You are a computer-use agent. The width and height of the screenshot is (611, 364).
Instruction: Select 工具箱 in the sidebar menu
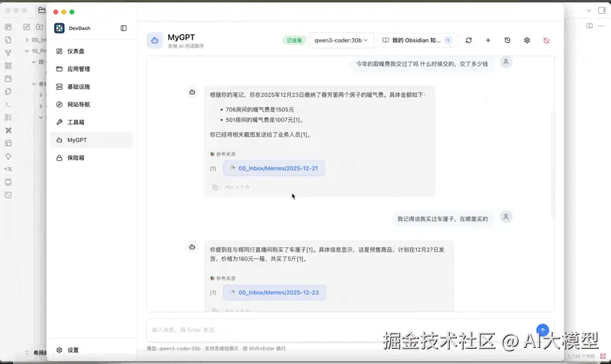pos(76,122)
